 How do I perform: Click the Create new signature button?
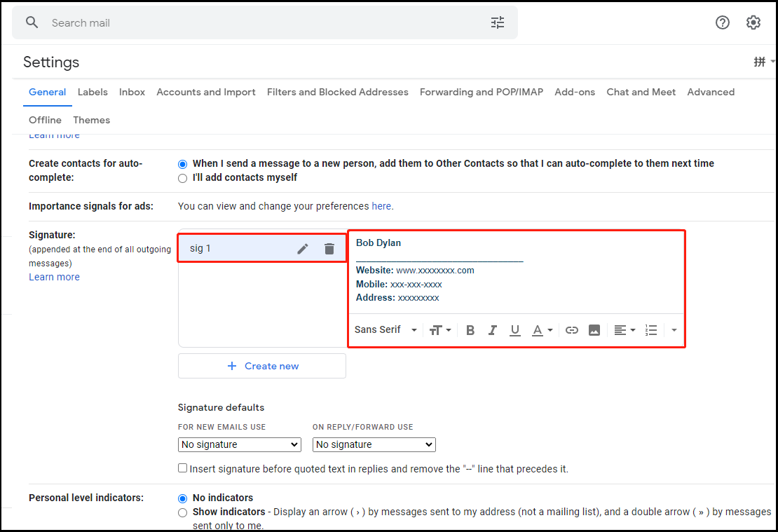coord(262,366)
